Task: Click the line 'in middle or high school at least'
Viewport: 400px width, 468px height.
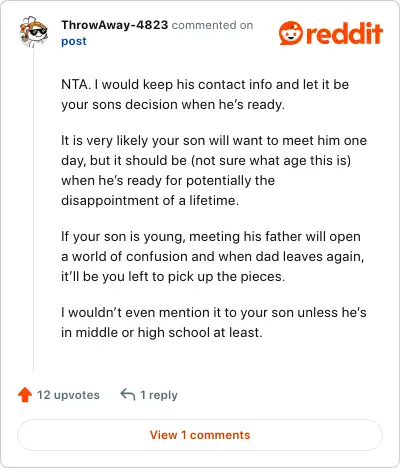Action: coord(162,333)
